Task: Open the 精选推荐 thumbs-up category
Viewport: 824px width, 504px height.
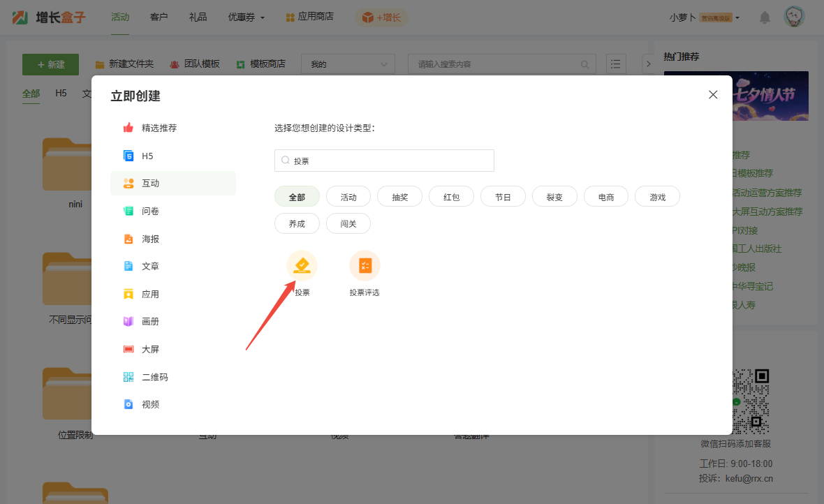Action: coord(159,128)
